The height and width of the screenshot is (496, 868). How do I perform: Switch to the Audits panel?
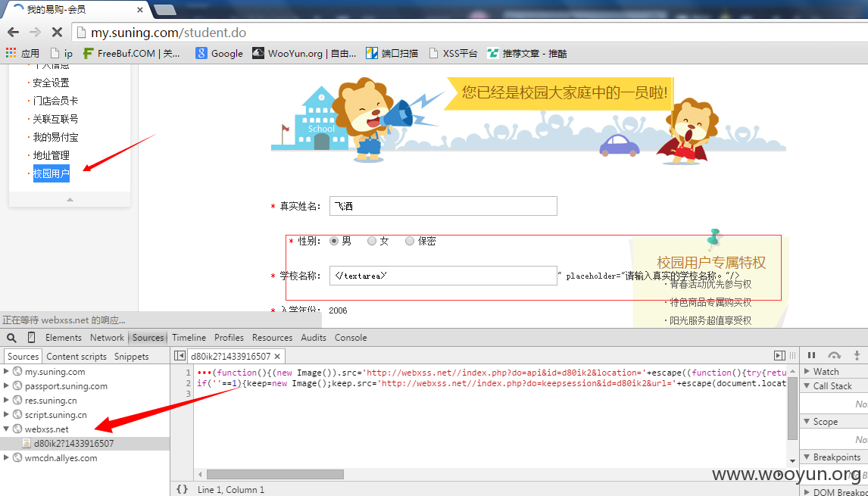314,338
